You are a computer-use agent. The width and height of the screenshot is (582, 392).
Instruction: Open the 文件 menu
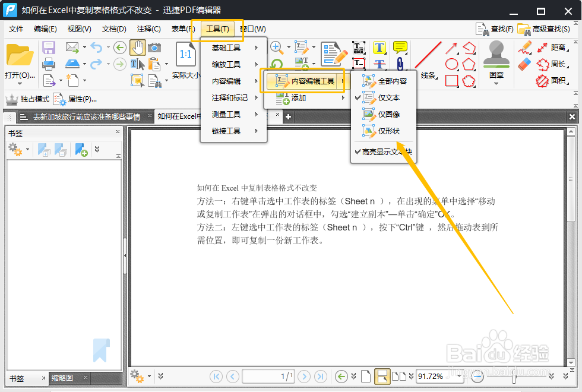tap(16, 29)
